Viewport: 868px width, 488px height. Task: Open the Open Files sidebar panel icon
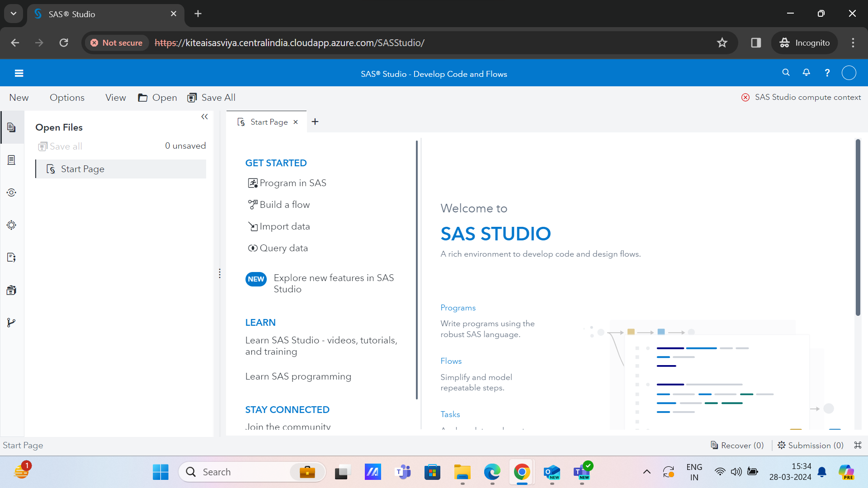12,127
